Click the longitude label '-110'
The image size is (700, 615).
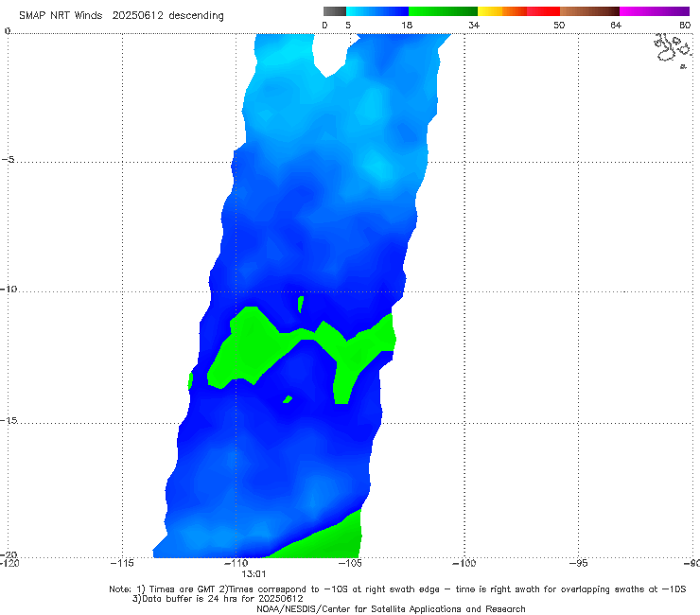click(x=236, y=563)
